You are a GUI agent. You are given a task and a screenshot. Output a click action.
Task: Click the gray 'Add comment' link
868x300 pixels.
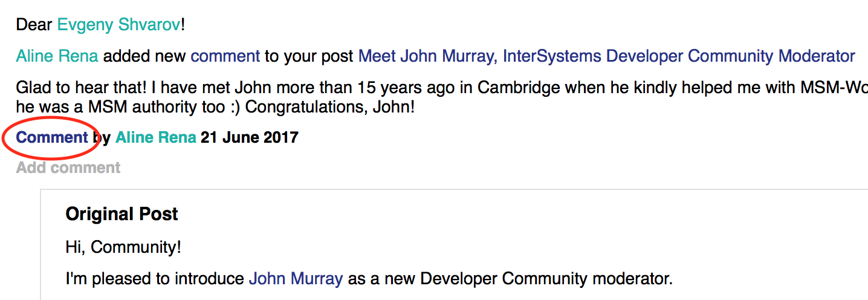pos(68,168)
